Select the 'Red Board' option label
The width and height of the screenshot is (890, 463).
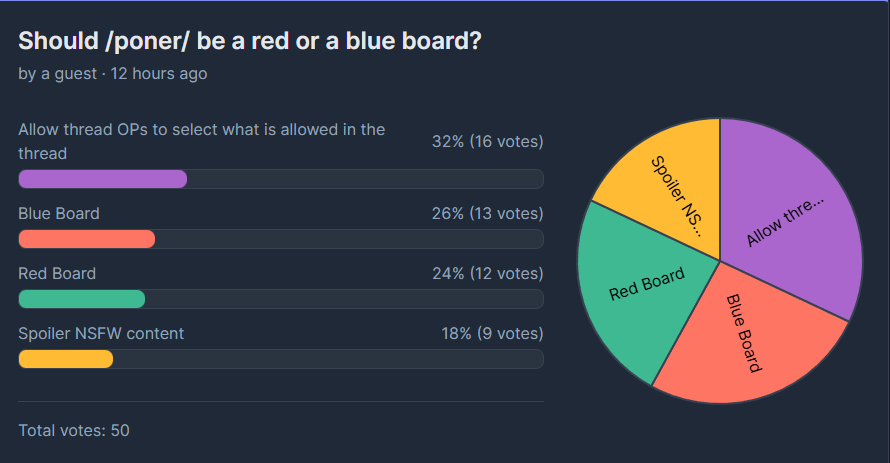(57, 273)
